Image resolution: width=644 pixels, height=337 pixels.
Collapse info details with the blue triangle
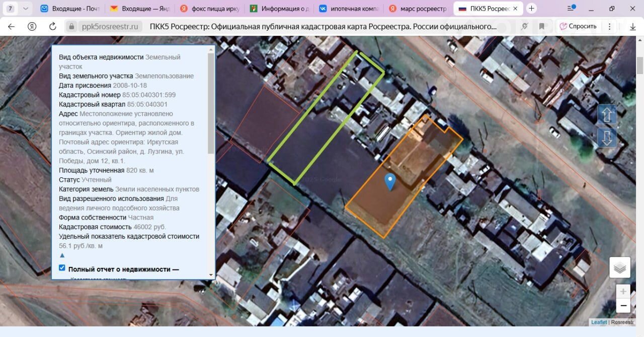tap(62, 255)
